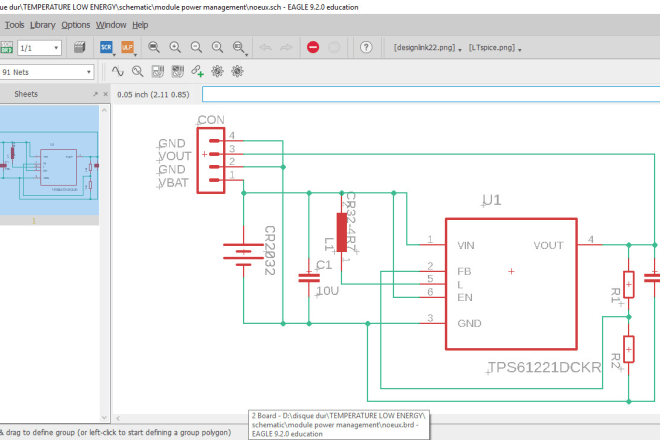
Task: Click the add link icon with green plus
Action: point(197,72)
